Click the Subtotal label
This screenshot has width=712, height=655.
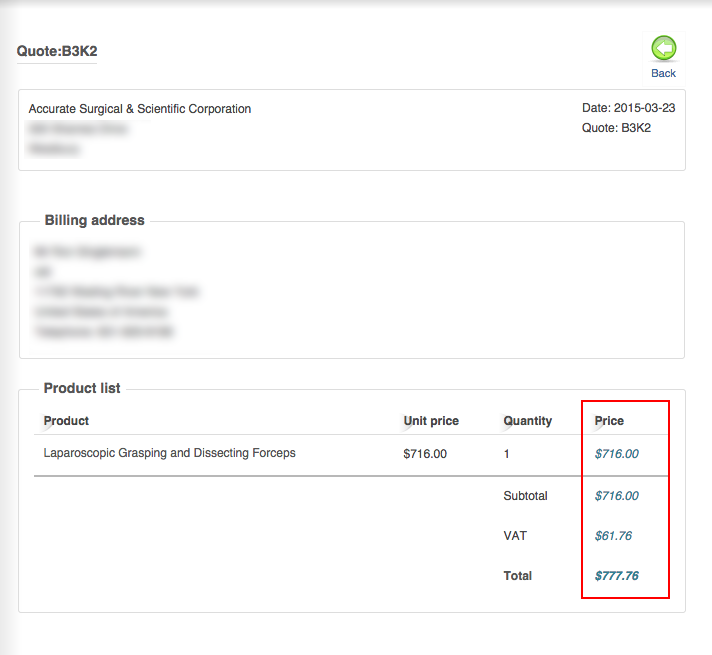tap(526, 496)
